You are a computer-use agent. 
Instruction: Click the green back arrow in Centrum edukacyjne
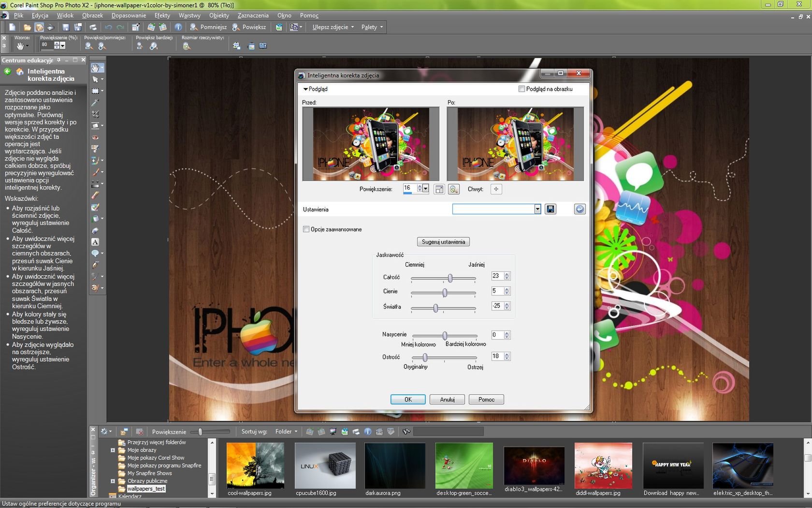coord(8,72)
